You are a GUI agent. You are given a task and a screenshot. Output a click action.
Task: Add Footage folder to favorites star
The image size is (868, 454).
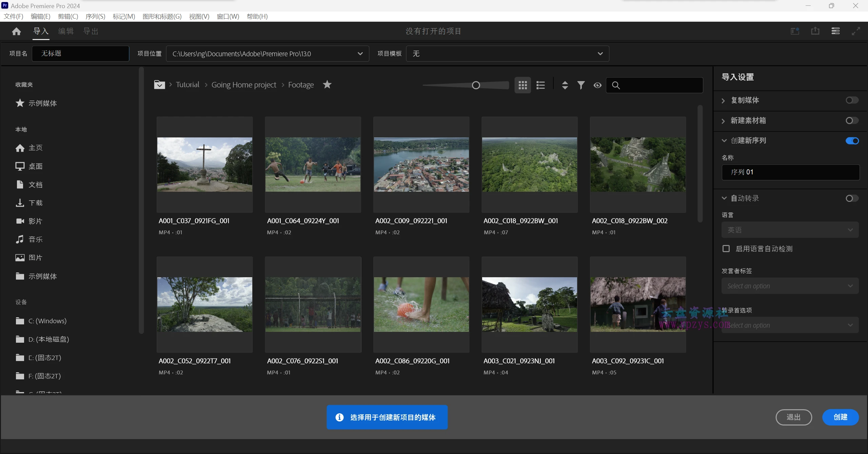327,84
